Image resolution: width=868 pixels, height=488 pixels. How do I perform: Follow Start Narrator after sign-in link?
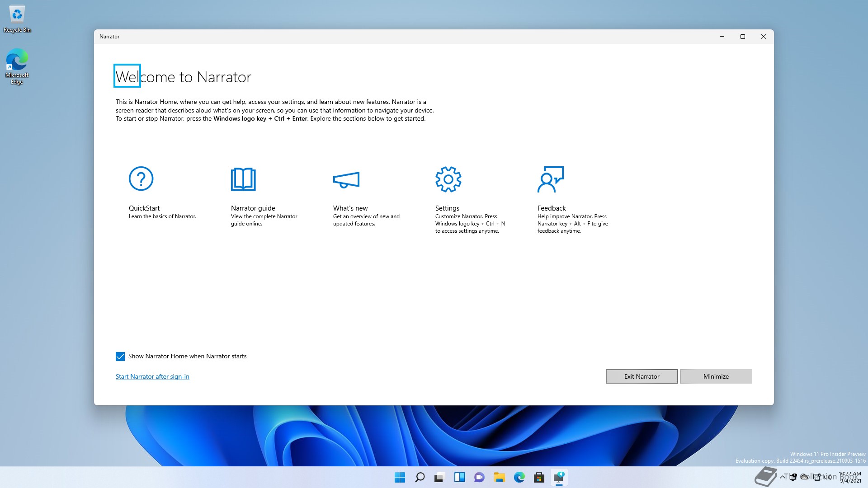pos(152,376)
